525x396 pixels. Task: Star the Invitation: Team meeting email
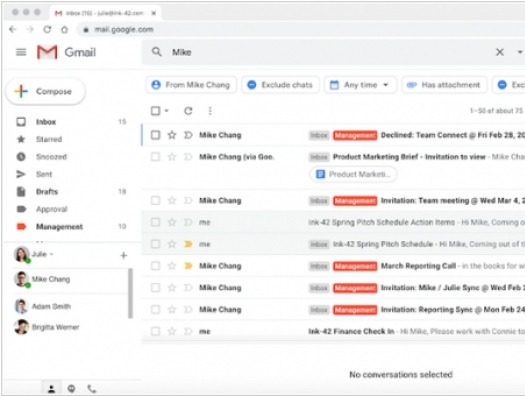point(172,201)
